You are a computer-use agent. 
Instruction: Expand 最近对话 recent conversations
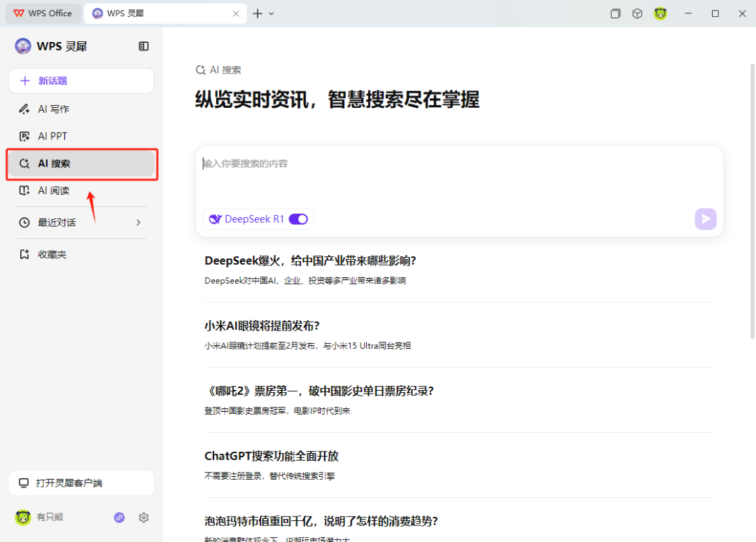pyautogui.click(x=81, y=222)
